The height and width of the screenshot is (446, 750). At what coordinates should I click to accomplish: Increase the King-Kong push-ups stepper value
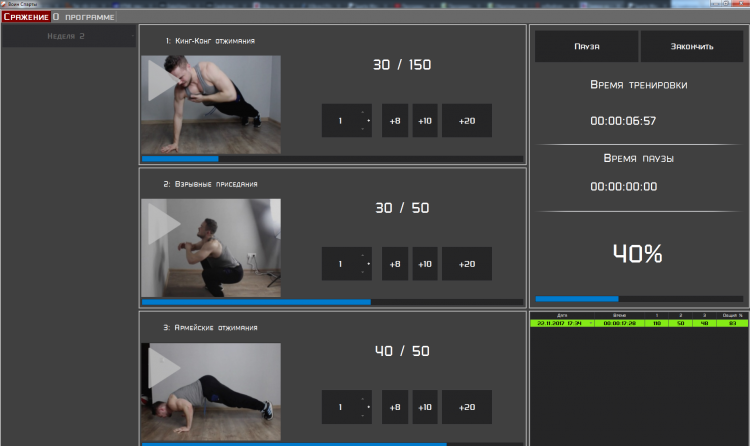tap(363, 112)
